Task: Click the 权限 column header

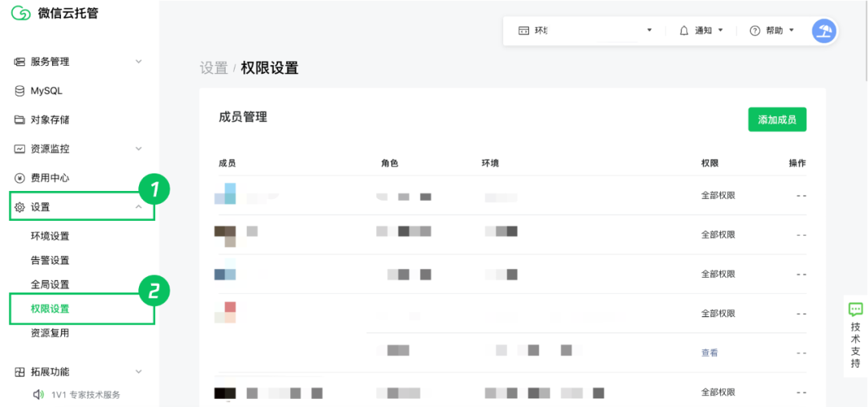Action: point(710,163)
